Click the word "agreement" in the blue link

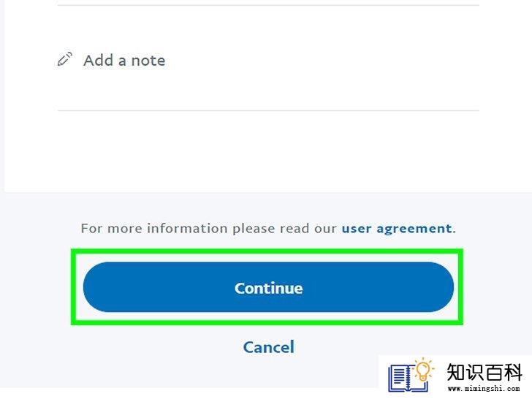pyautogui.click(x=414, y=229)
